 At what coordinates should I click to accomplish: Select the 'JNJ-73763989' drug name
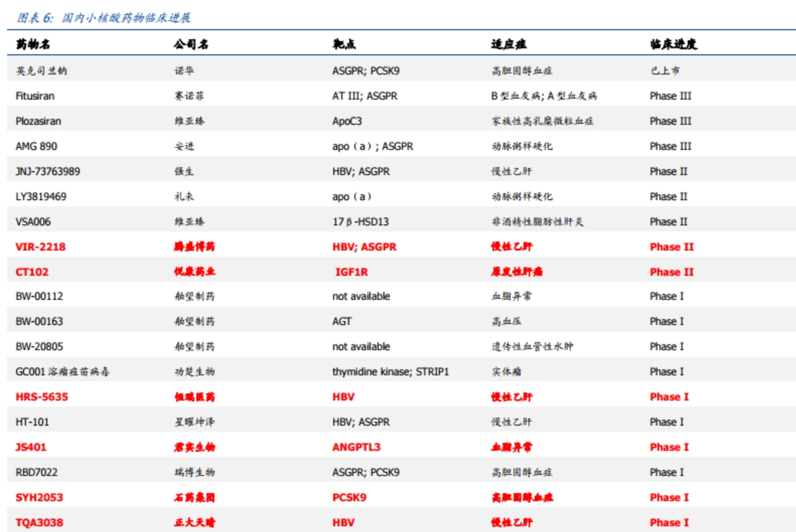pyautogui.click(x=48, y=172)
